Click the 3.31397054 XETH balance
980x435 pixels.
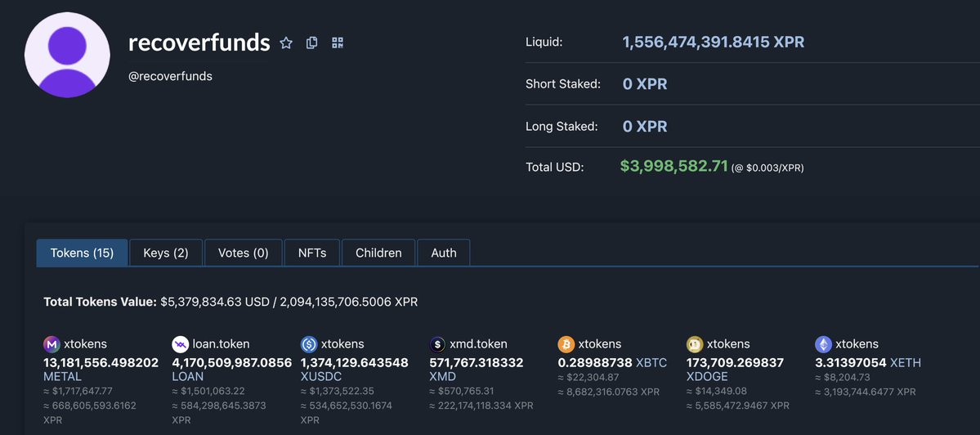point(851,362)
